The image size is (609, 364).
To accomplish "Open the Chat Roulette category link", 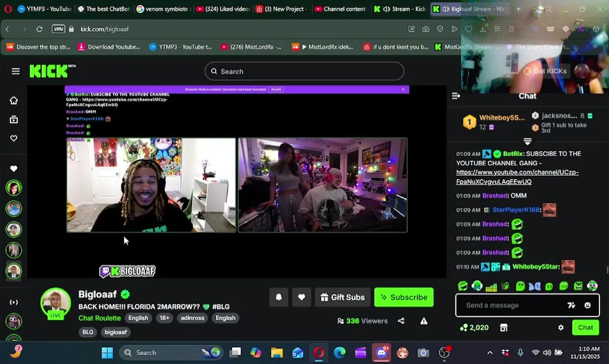I will click(100, 318).
